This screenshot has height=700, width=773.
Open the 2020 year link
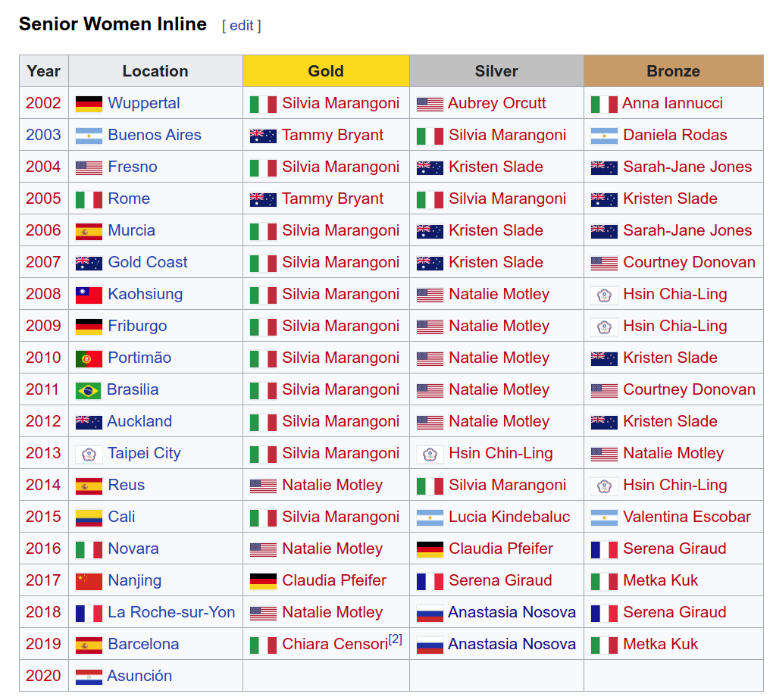point(43,676)
